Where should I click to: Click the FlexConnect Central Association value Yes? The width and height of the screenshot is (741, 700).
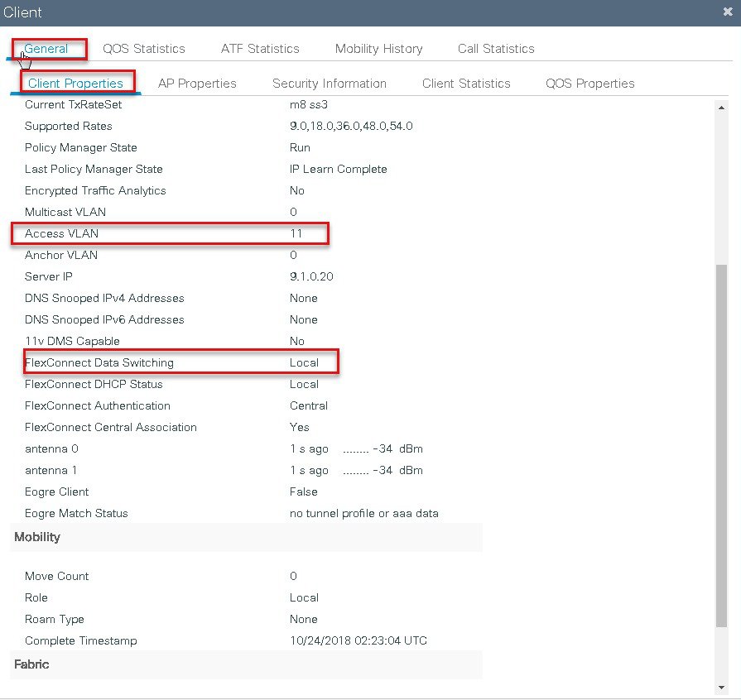tap(299, 427)
